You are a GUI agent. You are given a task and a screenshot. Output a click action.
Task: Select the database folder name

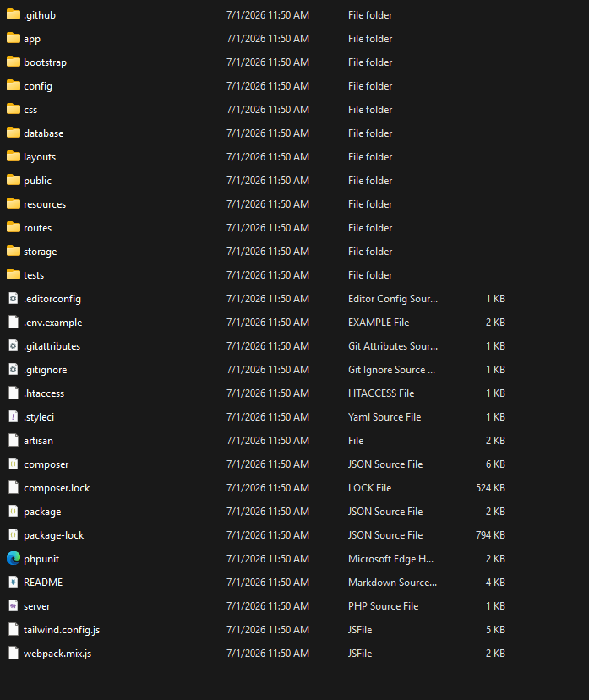click(x=44, y=133)
